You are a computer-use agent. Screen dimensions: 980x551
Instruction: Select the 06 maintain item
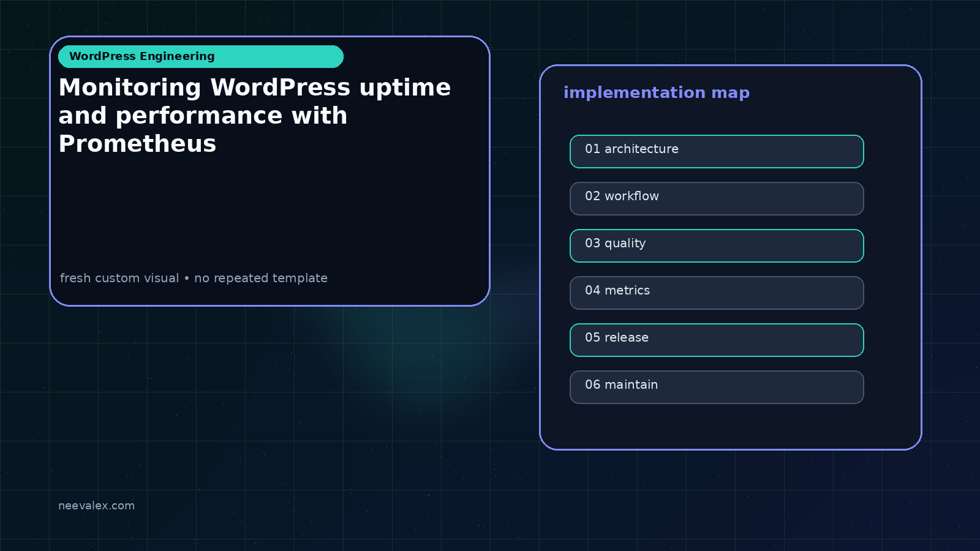(x=717, y=387)
